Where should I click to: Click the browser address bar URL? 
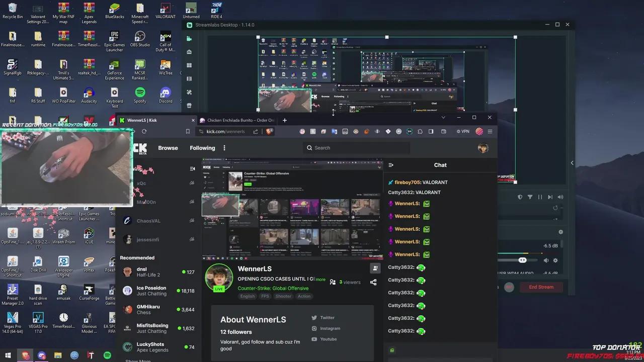pyautogui.click(x=225, y=131)
